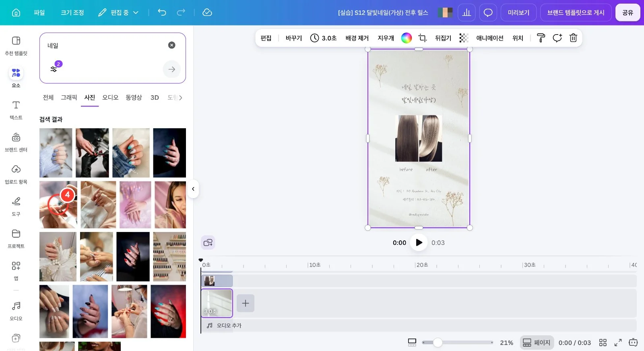Check cloud save status icon
The width and height of the screenshot is (644, 351).
click(207, 12)
